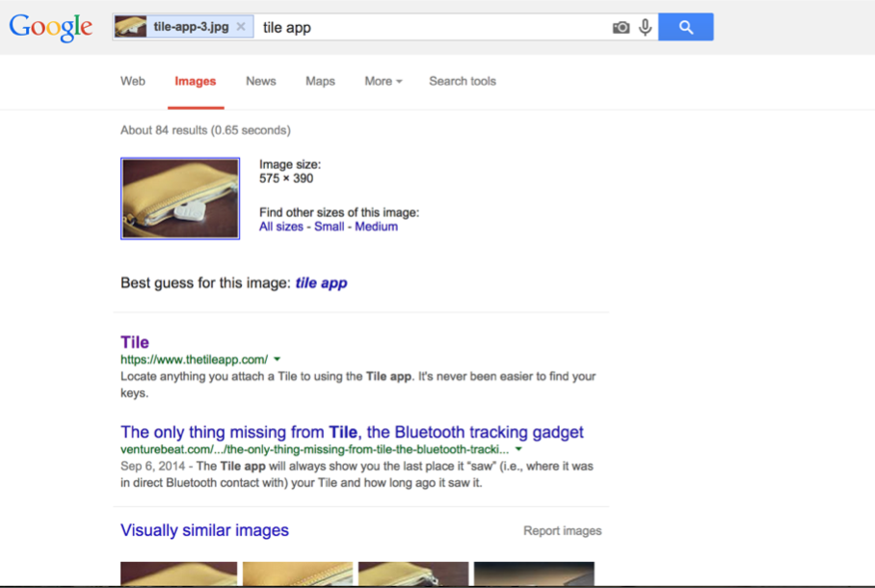The image size is (875, 588).
Task: Remove the tile-app-3.jpg image chip
Action: click(x=241, y=27)
